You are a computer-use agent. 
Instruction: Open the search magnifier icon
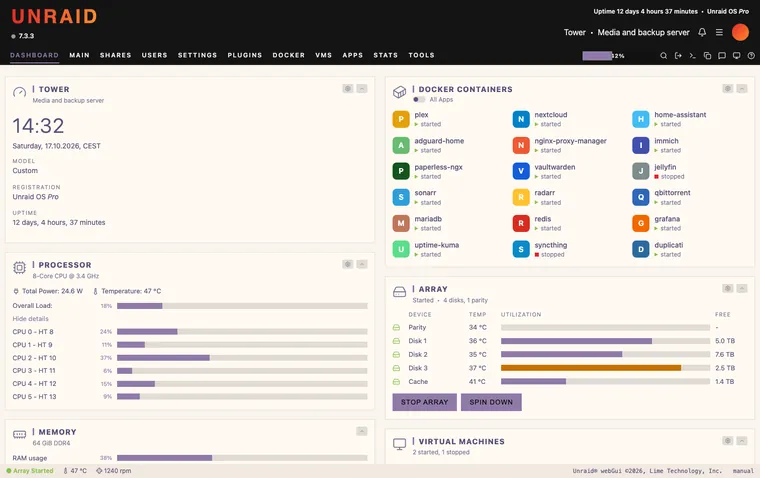[x=664, y=56]
